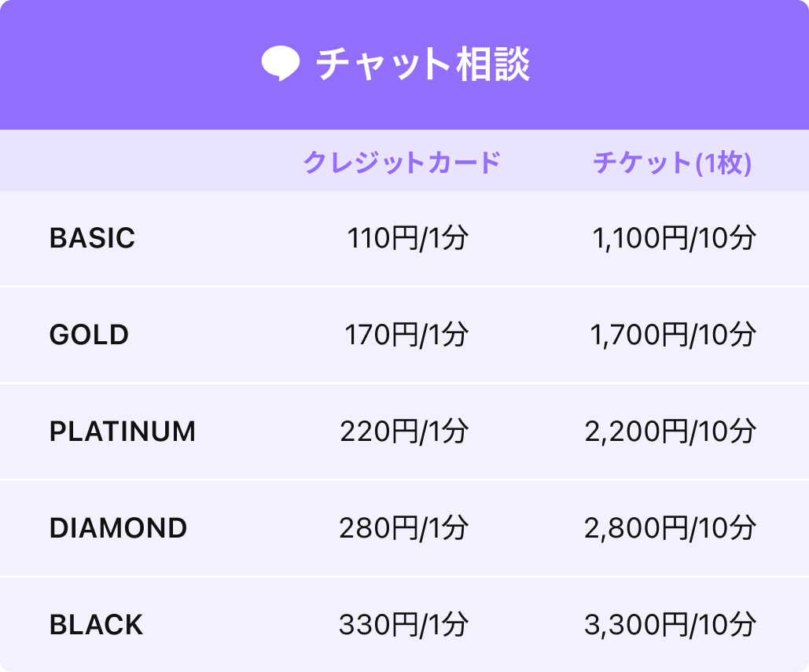Click PLATINUM ticket price 2,200円/10分
809x672 pixels.
coord(671,431)
